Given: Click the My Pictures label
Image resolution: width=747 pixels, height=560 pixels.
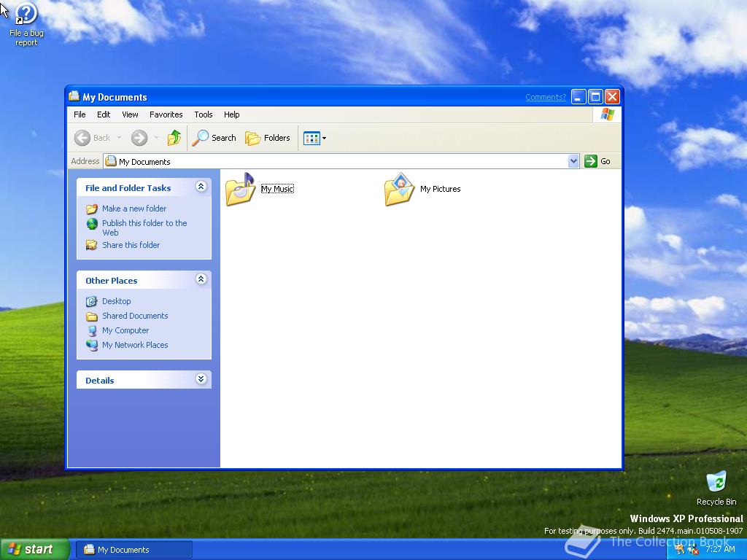Looking at the screenshot, I should click(x=440, y=189).
